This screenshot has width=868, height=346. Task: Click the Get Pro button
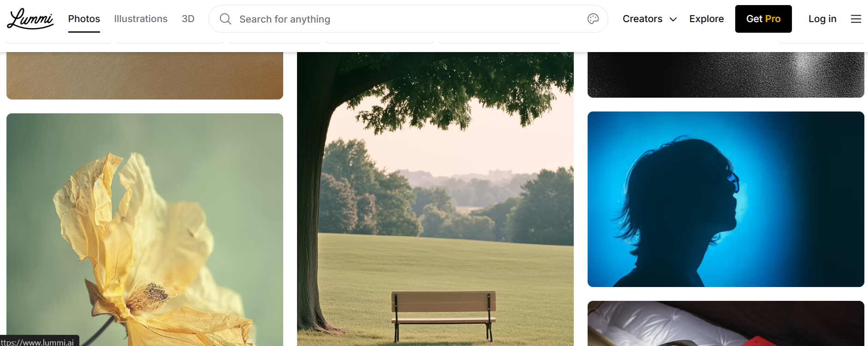click(x=763, y=19)
